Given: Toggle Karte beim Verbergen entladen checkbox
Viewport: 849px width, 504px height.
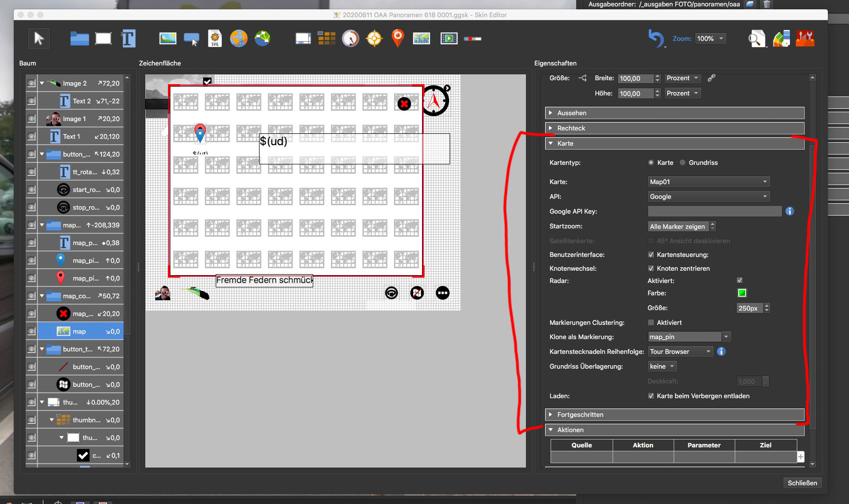Looking at the screenshot, I should 651,396.
